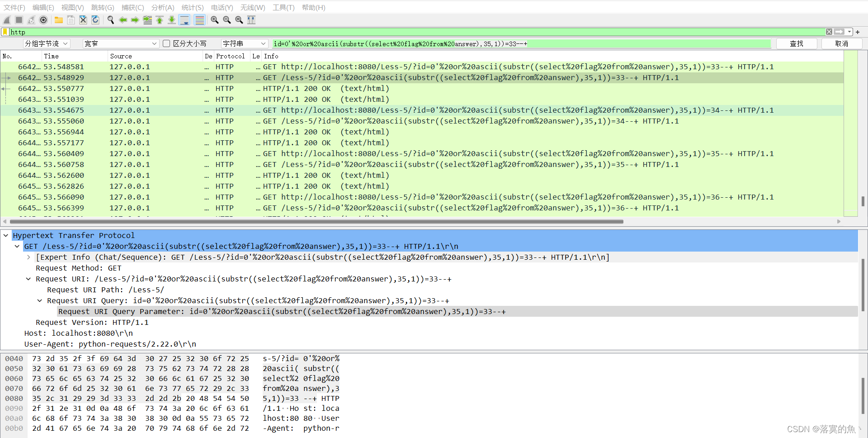Click the zoom out text icon
The height and width of the screenshot is (438, 868).
[x=227, y=20]
